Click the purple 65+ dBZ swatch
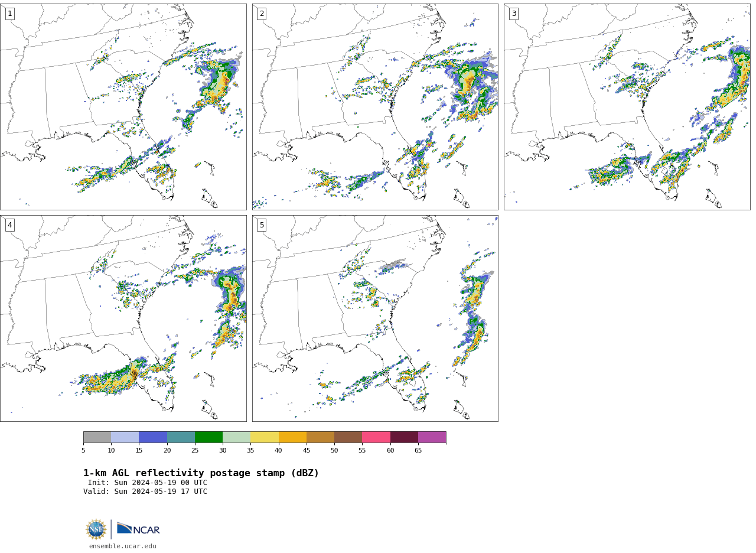Image resolution: width=756 pixels, height=553 pixels. [x=432, y=437]
